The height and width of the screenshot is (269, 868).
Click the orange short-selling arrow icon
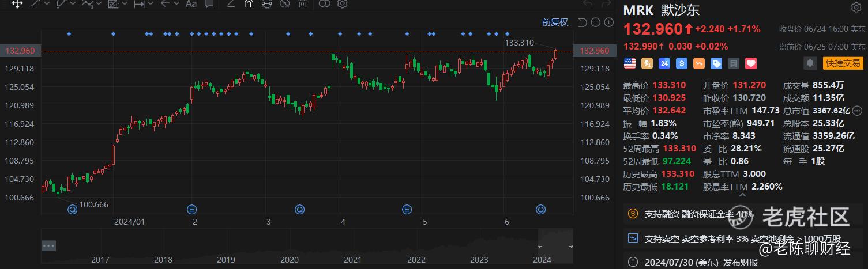click(x=699, y=63)
